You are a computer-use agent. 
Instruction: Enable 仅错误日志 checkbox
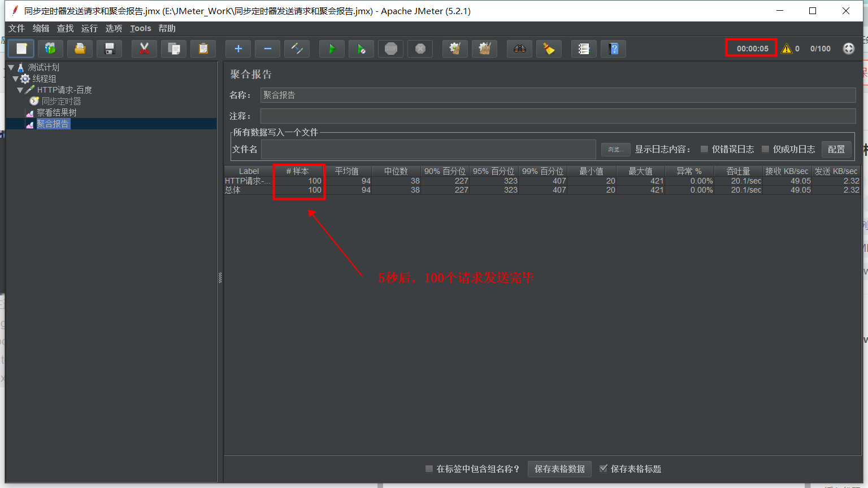coord(704,149)
